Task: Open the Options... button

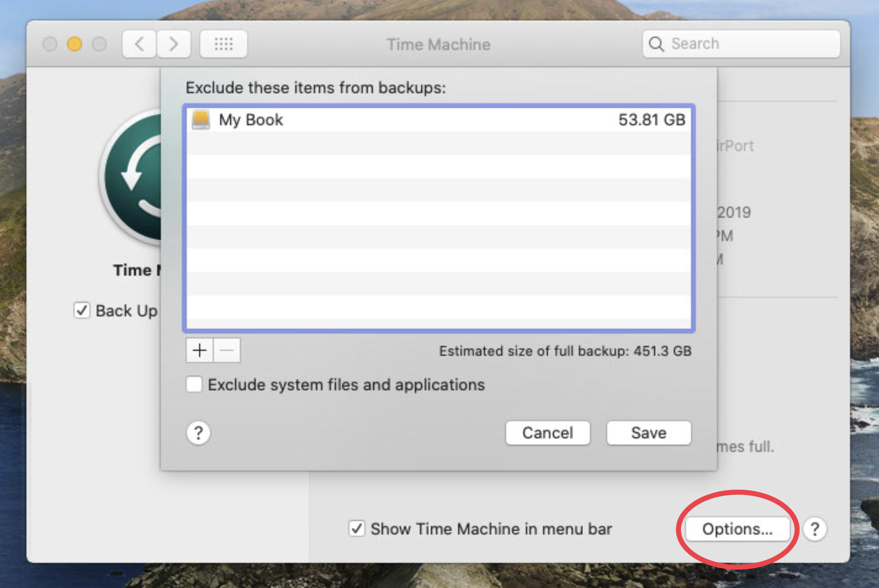Action: [x=737, y=529]
